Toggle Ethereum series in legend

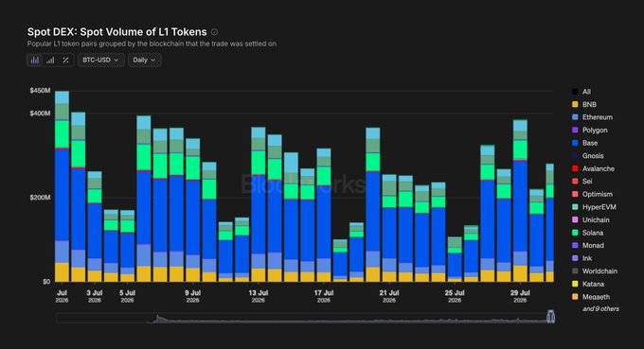[592, 117]
